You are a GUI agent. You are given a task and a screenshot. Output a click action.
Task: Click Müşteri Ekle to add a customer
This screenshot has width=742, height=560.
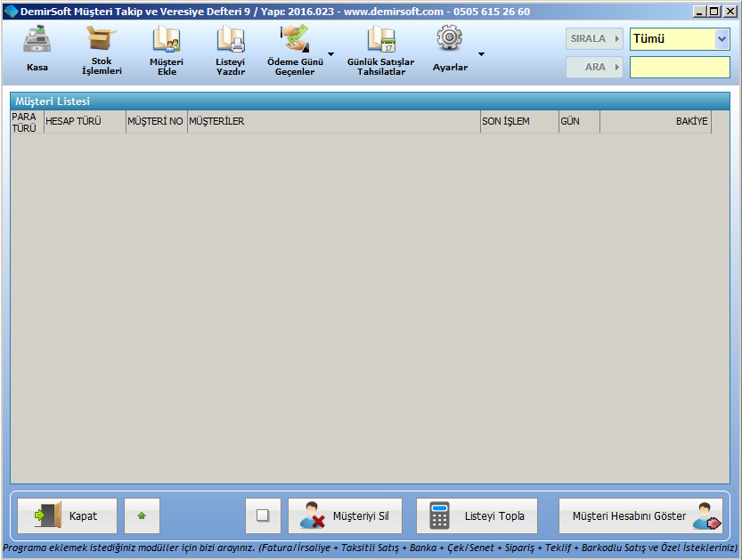167,51
